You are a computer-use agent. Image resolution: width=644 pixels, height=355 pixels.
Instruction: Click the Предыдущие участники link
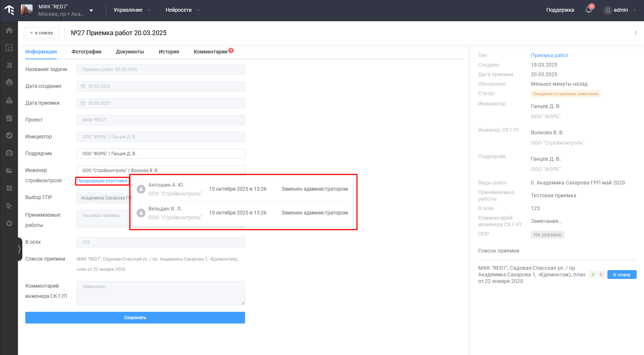102,181
